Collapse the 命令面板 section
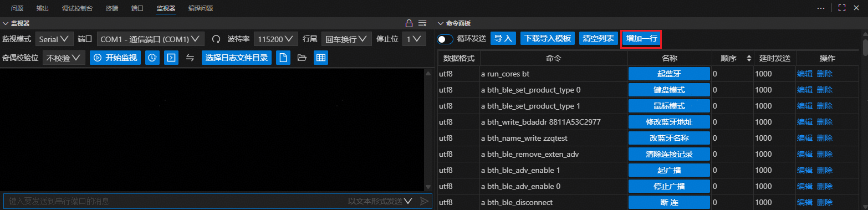This screenshot has height=210, width=868. (x=441, y=23)
